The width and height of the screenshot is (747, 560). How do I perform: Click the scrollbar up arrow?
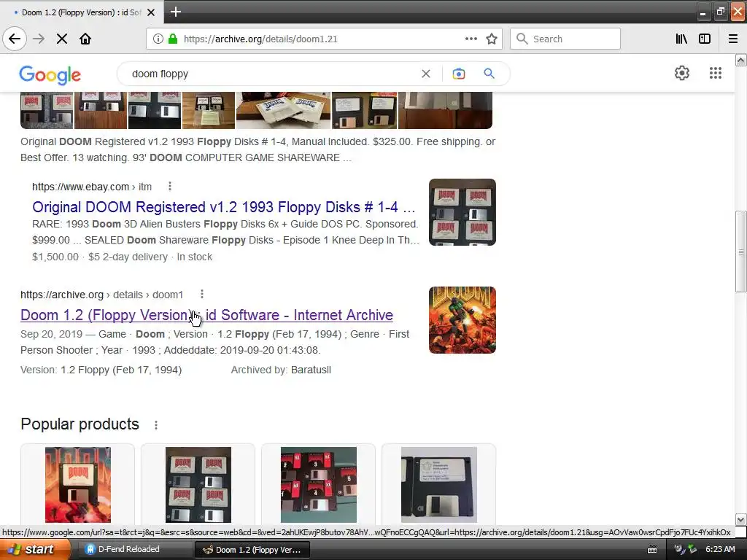tap(741, 61)
